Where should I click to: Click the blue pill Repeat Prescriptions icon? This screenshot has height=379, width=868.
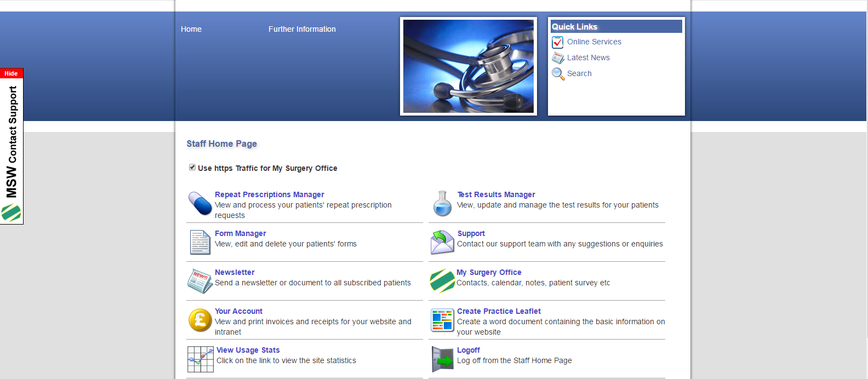pos(200,203)
